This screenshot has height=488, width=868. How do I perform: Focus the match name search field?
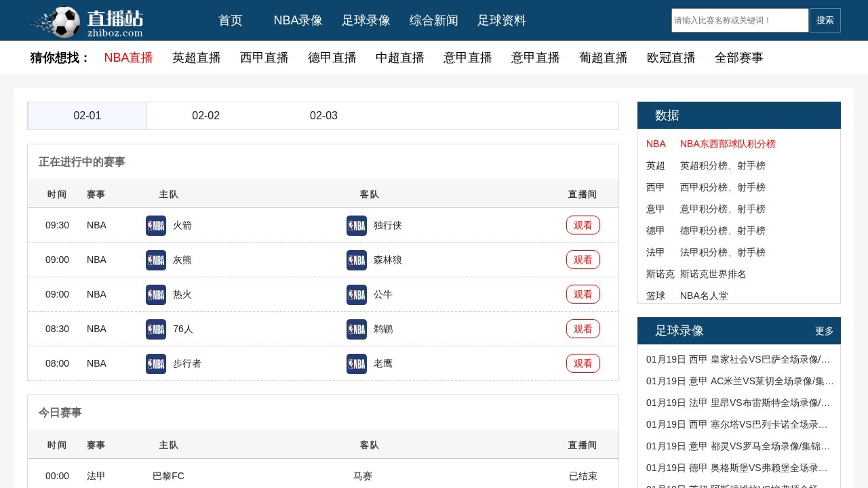(x=739, y=20)
